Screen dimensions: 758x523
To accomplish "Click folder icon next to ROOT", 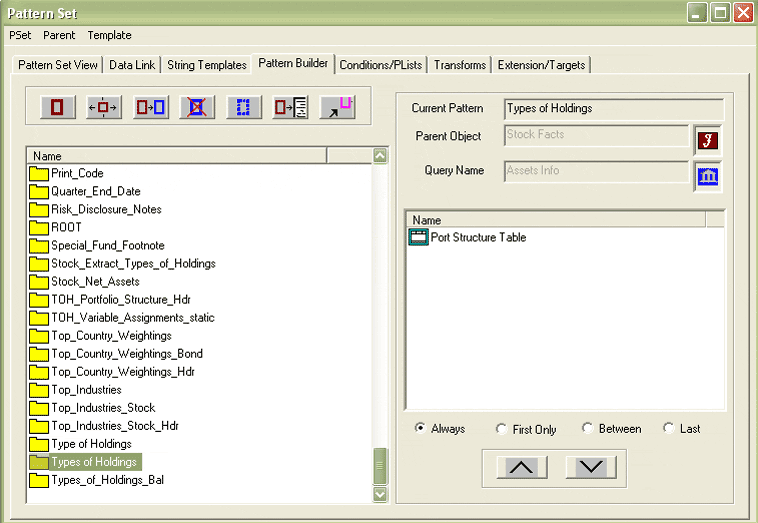I will 39,228.
